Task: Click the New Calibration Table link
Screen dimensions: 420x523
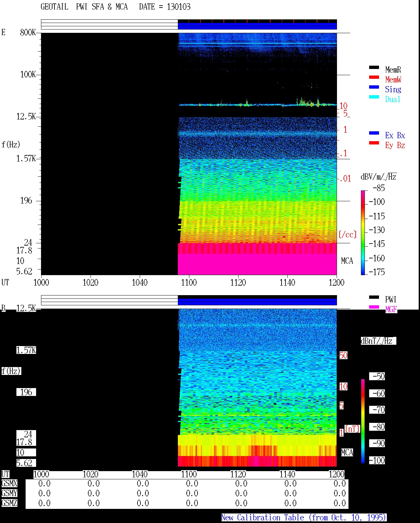Action: coord(304,517)
